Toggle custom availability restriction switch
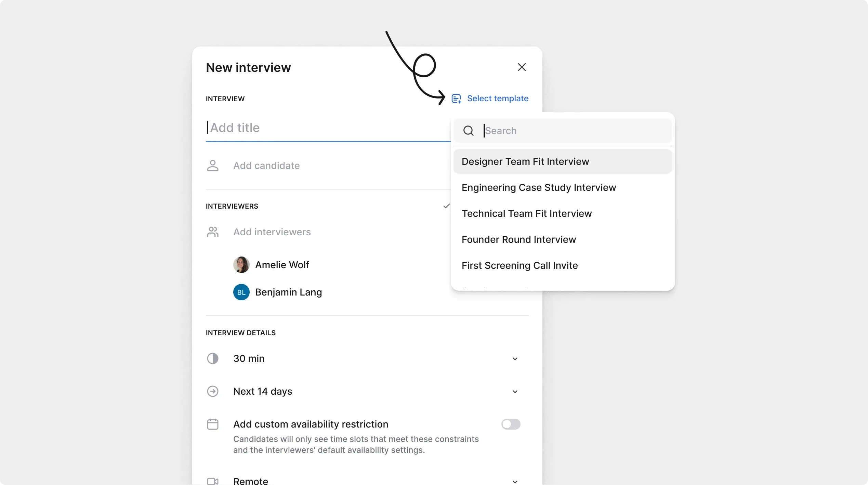868x485 pixels. click(511, 424)
